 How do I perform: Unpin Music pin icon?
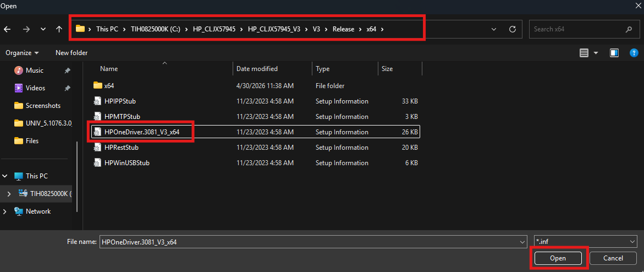pos(67,71)
